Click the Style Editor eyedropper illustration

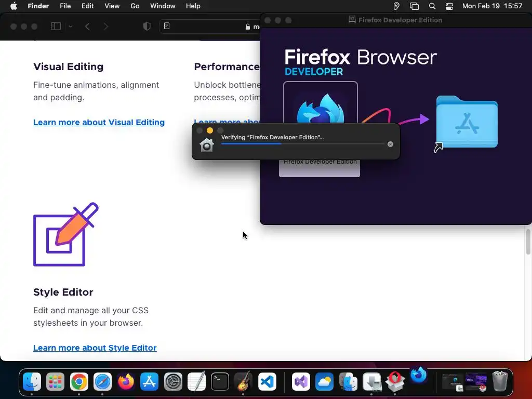[x=66, y=234]
